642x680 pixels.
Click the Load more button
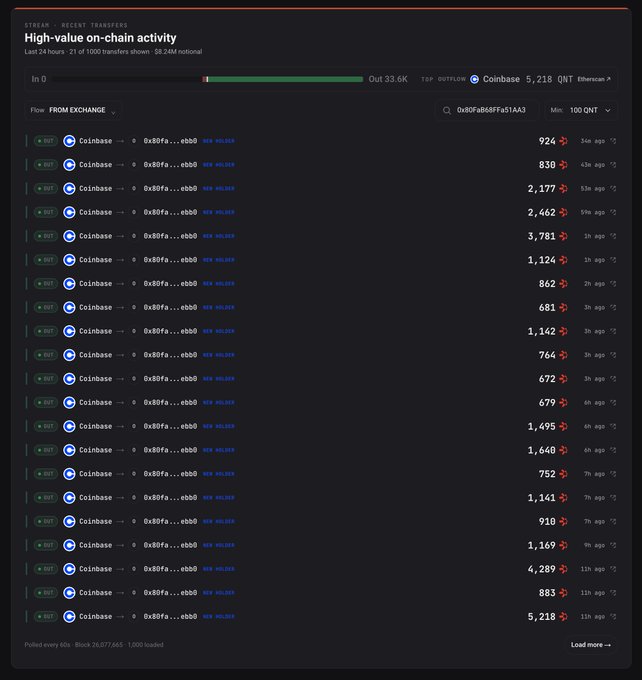590,645
